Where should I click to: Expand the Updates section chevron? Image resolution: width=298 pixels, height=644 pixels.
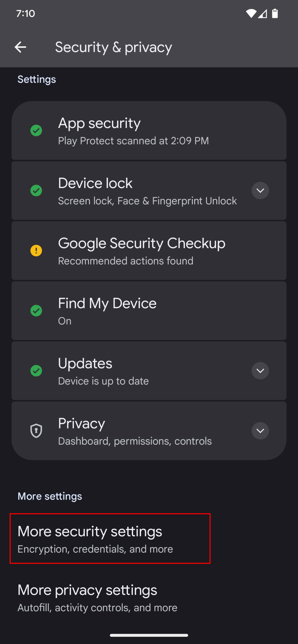click(260, 371)
